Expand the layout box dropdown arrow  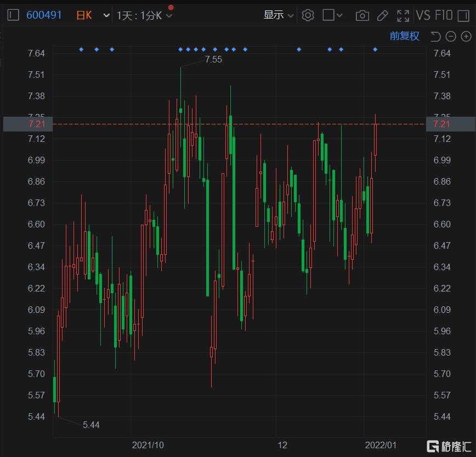point(339,15)
